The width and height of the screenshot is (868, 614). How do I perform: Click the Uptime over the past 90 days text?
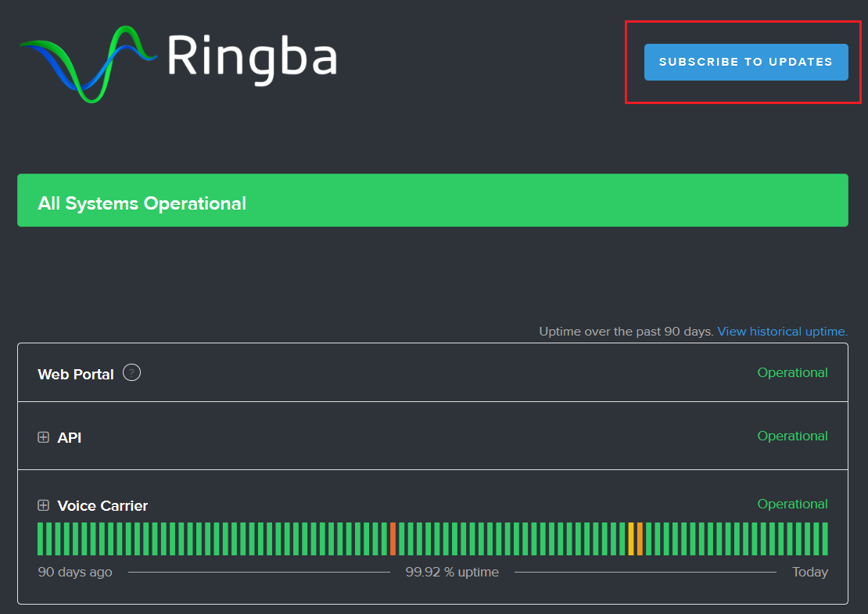click(626, 331)
